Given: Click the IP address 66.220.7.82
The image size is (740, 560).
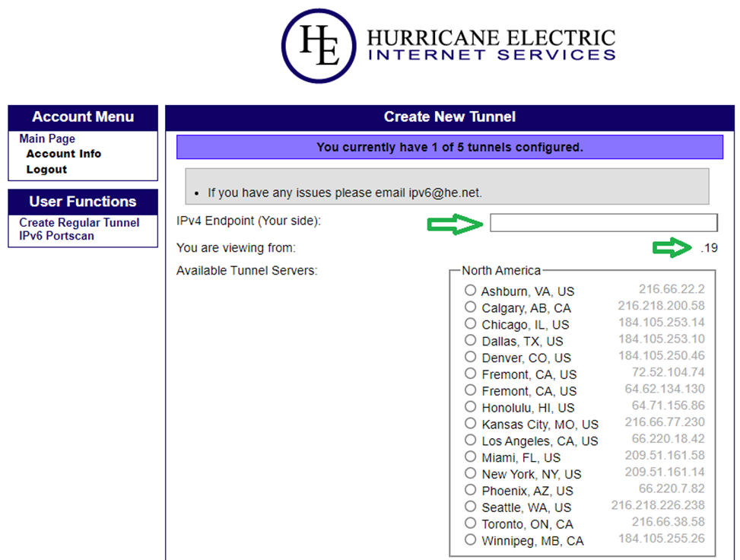Looking at the screenshot, I should 672,488.
